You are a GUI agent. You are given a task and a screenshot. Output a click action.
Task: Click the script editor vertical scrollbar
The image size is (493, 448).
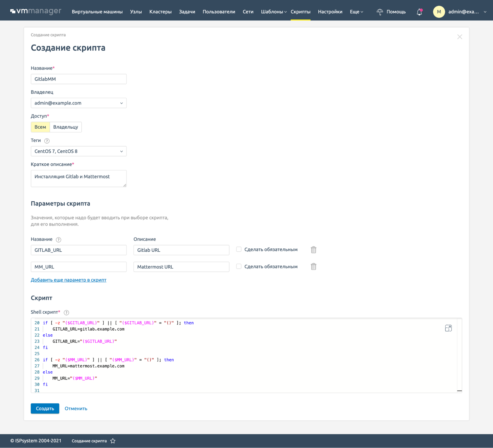point(459,355)
